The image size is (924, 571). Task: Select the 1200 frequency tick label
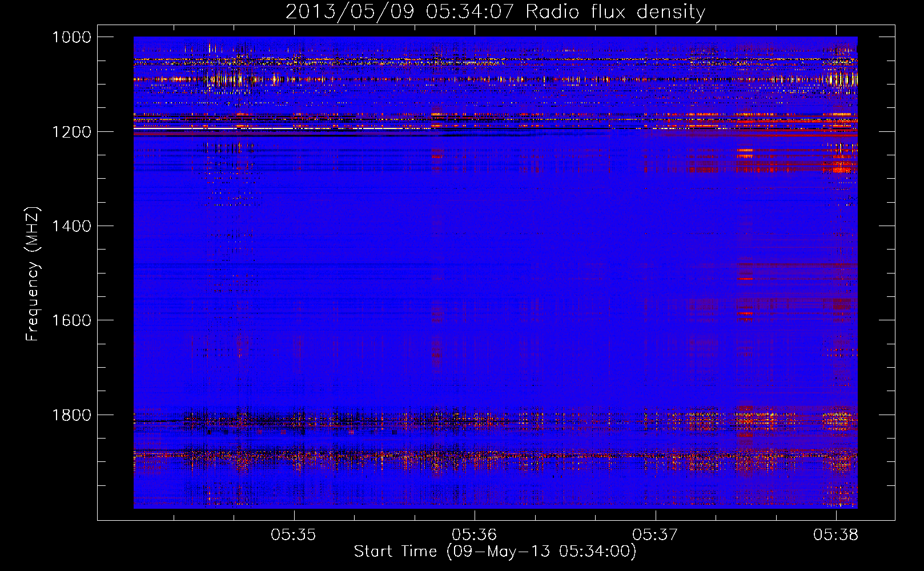click(x=72, y=132)
